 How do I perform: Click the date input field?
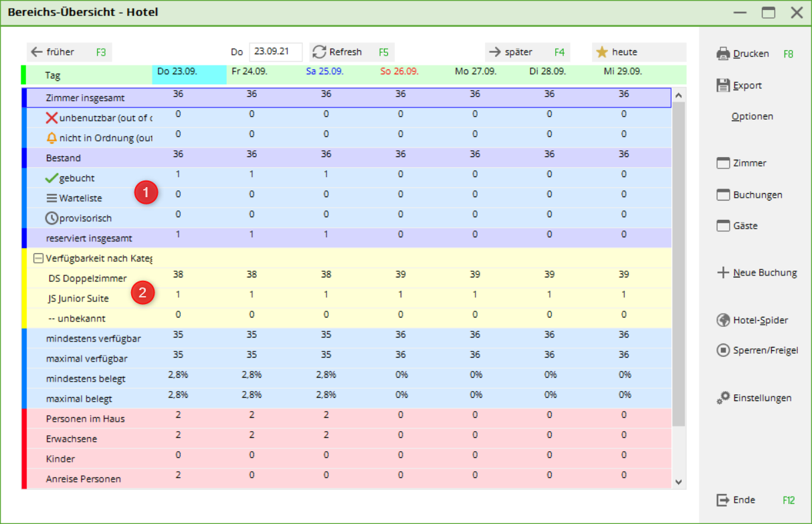point(275,52)
